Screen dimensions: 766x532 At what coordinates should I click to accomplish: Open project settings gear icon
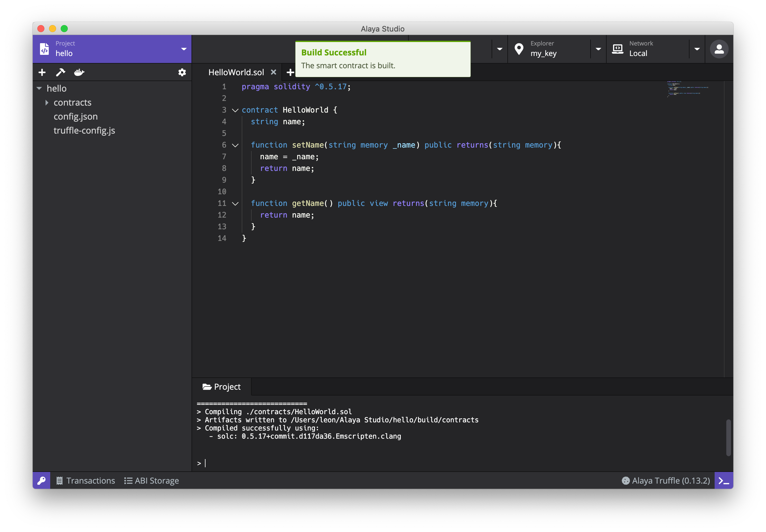[x=182, y=72]
